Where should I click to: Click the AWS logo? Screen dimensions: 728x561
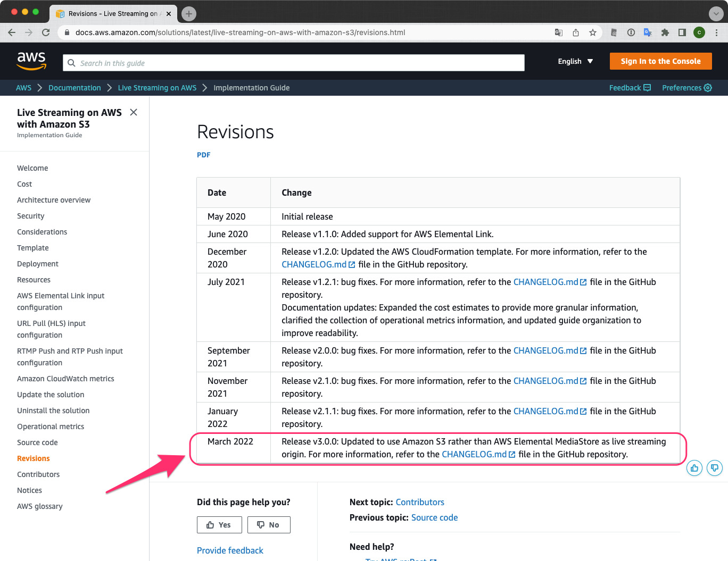(x=31, y=61)
